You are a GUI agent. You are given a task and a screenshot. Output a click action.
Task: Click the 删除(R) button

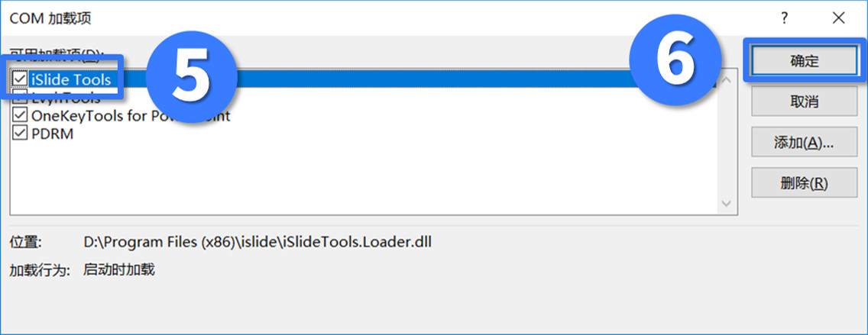click(804, 183)
